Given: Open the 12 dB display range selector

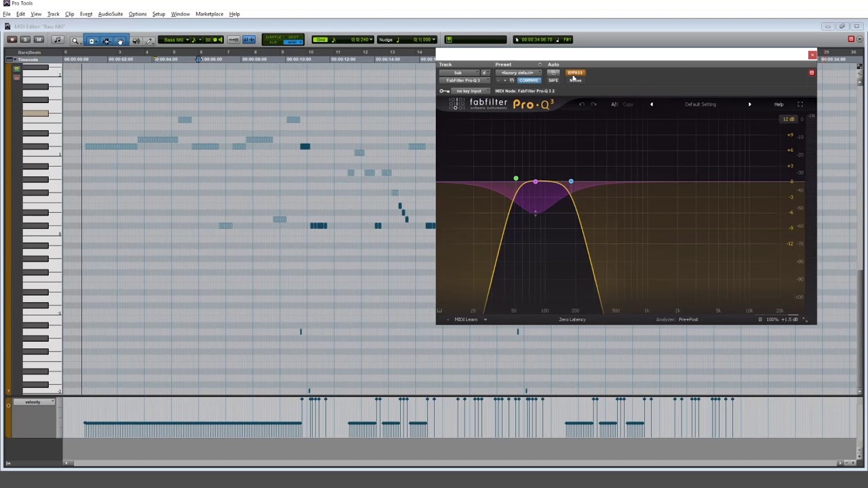Looking at the screenshot, I should [788, 119].
